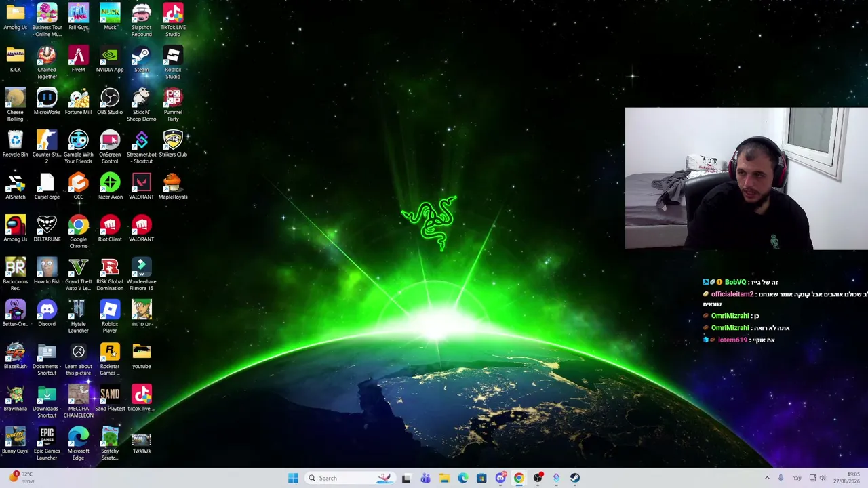Select the Steam desktop shortcut
This screenshot has height=488, width=868.
click(x=141, y=60)
